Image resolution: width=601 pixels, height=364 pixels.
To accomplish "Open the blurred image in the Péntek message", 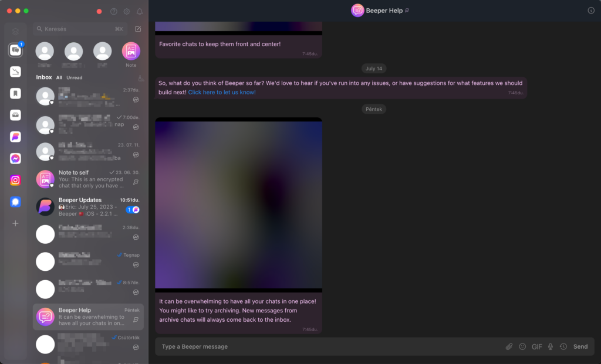I will pos(238,205).
